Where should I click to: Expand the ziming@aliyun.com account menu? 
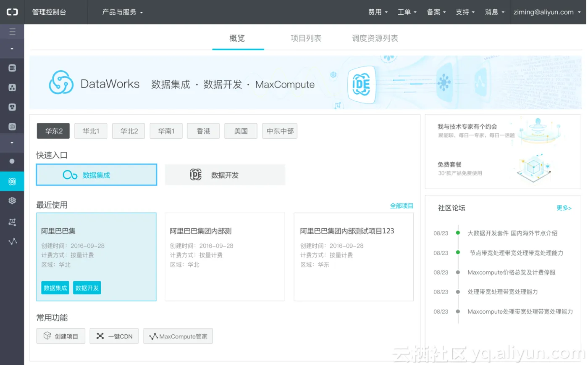[547, 12]
